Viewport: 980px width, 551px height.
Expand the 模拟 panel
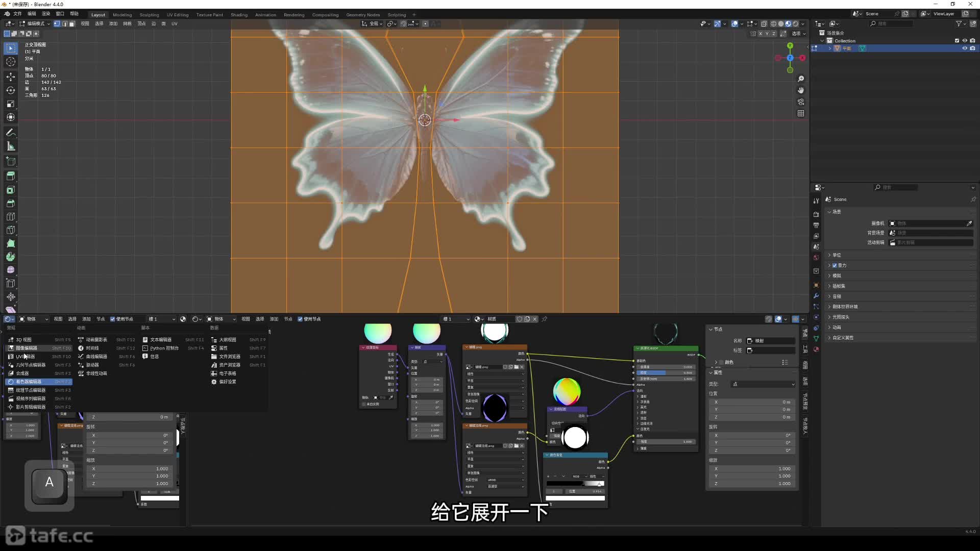coord(901,276)
